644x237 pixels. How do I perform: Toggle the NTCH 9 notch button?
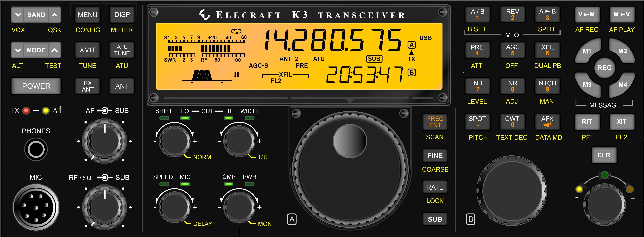tap(547, 86)
